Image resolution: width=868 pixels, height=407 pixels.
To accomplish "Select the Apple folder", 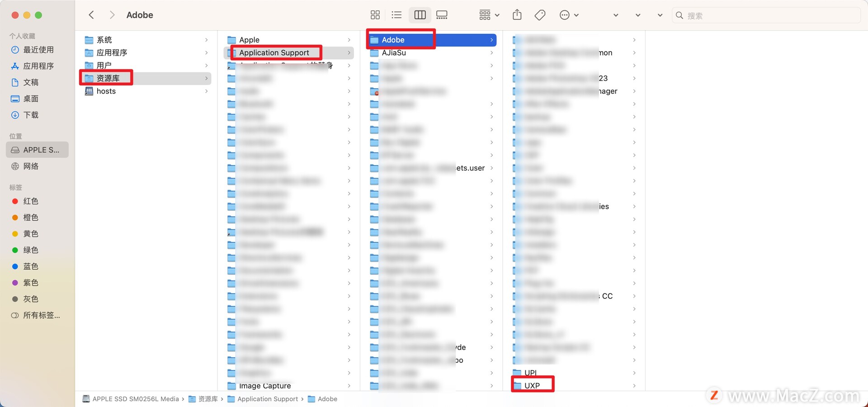I will 289,40.
